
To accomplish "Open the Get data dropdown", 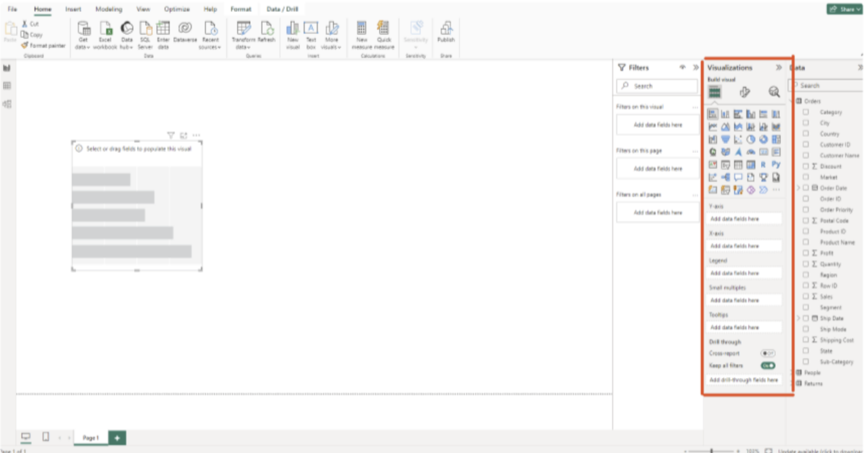I will (84, 34).
